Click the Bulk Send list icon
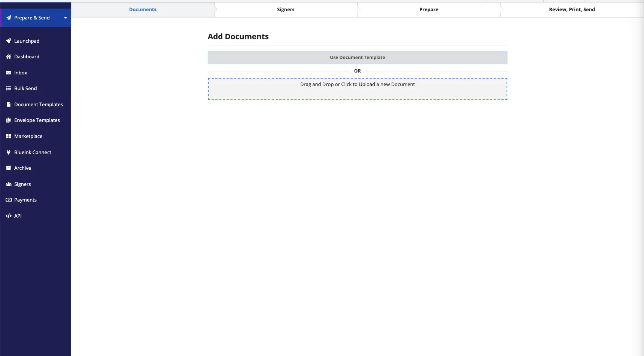Screen dimensions: 644x356 8,88
